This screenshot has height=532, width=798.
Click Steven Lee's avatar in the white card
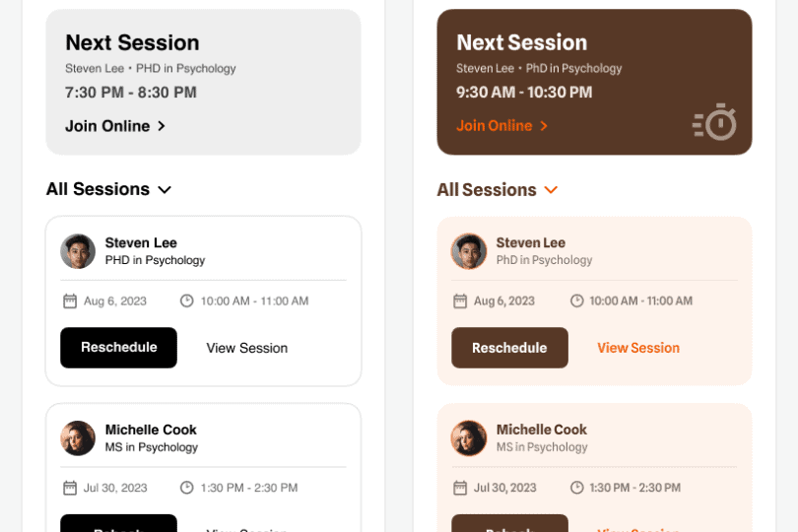point(78,251)
